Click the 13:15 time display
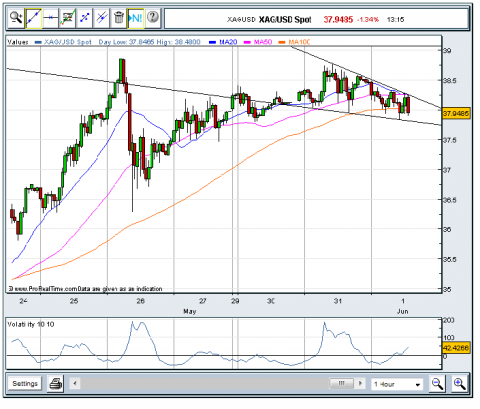The height and width of the screenshot is (409, 480). click(395, 20)
